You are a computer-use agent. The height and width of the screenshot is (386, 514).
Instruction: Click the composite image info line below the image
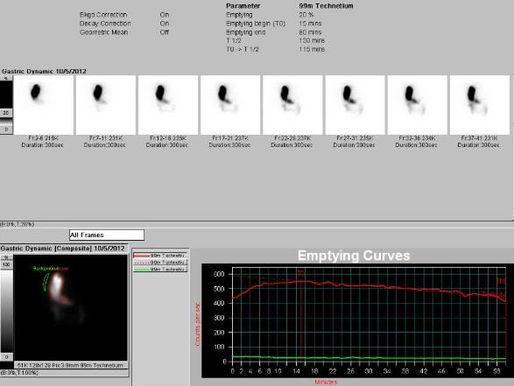[70, 365]
